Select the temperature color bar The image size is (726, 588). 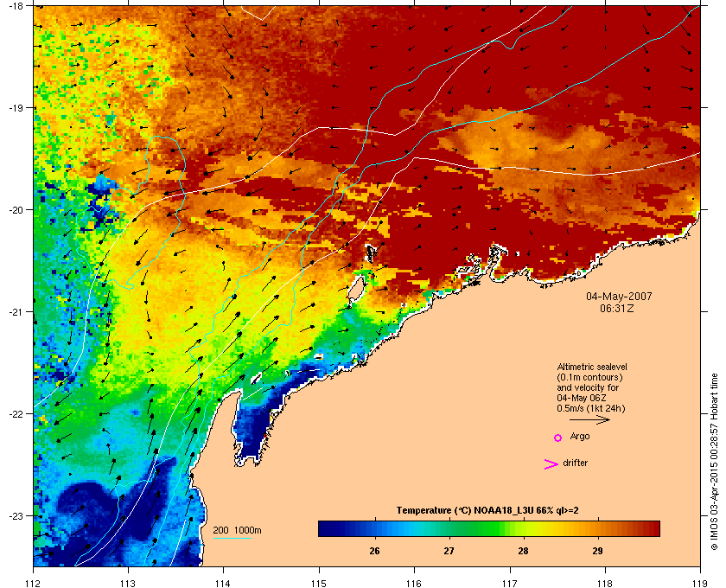[x=489, y=528]
